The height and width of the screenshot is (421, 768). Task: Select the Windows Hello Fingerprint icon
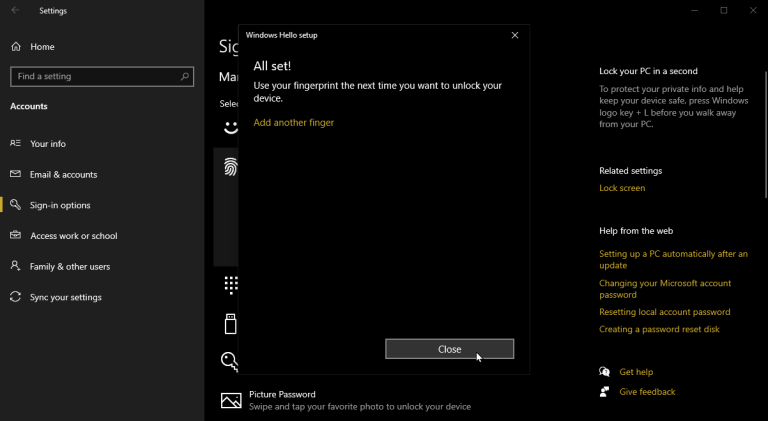[x=231, y=167]
